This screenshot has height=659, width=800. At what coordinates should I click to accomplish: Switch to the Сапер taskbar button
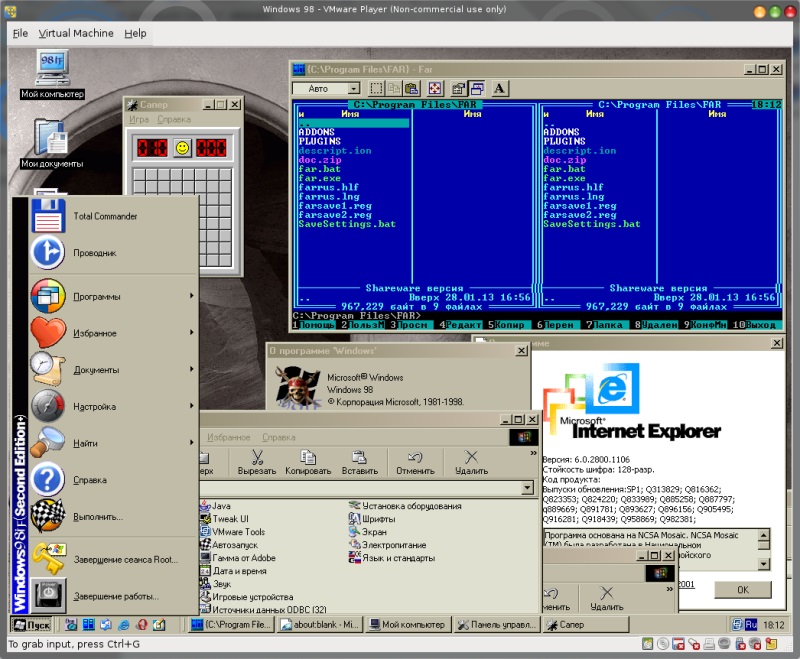click(x=586, y=625)
